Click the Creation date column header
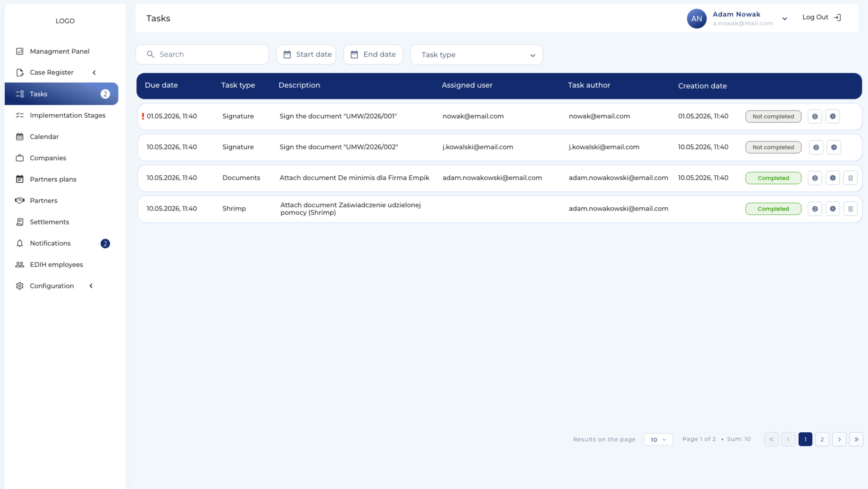 point(702,86)
